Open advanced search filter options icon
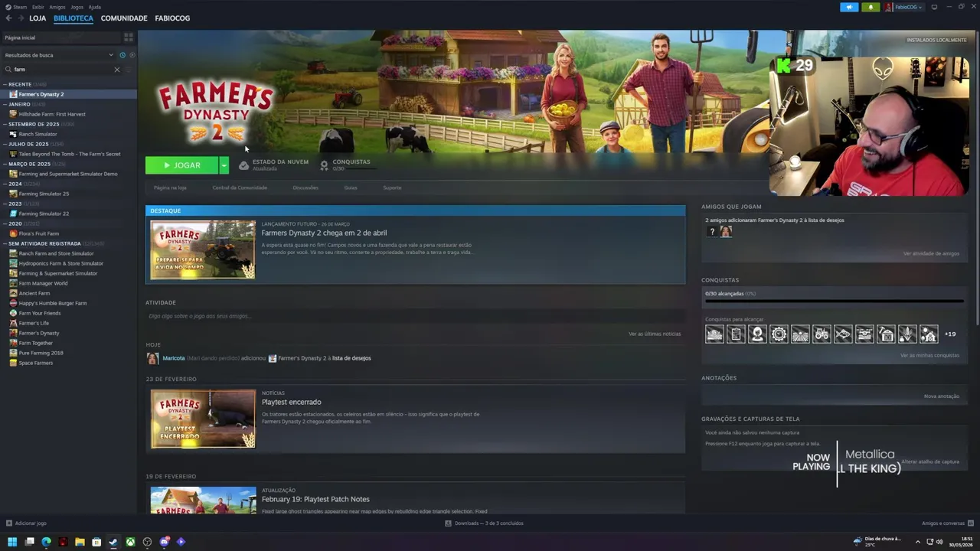Viewport: 980px width, 551px height. [x=129, y=70]
